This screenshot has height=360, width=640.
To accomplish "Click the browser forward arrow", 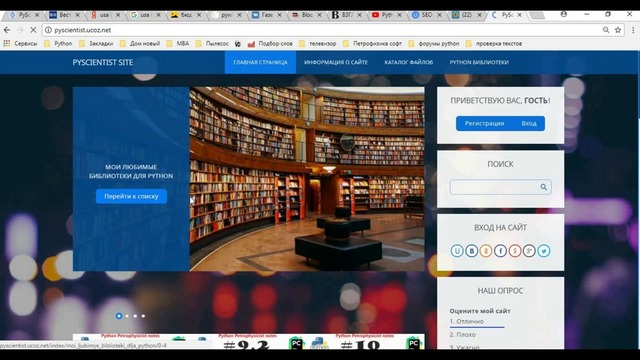I will pyautogui.click(x=20, y=30).
